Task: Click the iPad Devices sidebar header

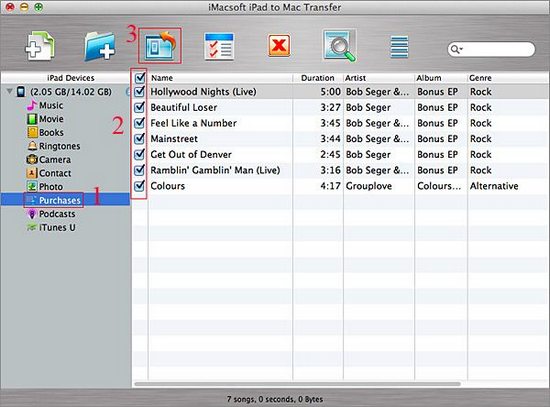Action: 71,78
